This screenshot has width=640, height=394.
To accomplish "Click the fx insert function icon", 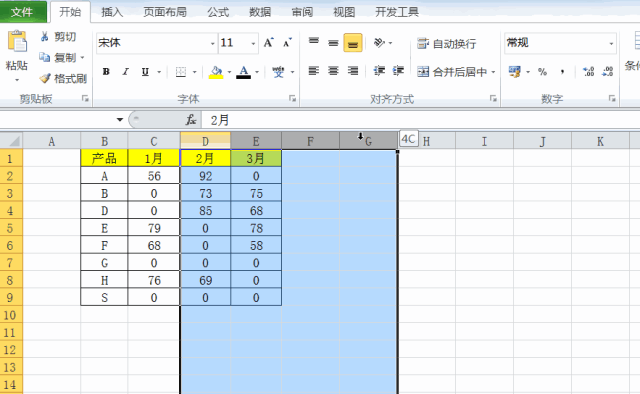I will [191, 120].
